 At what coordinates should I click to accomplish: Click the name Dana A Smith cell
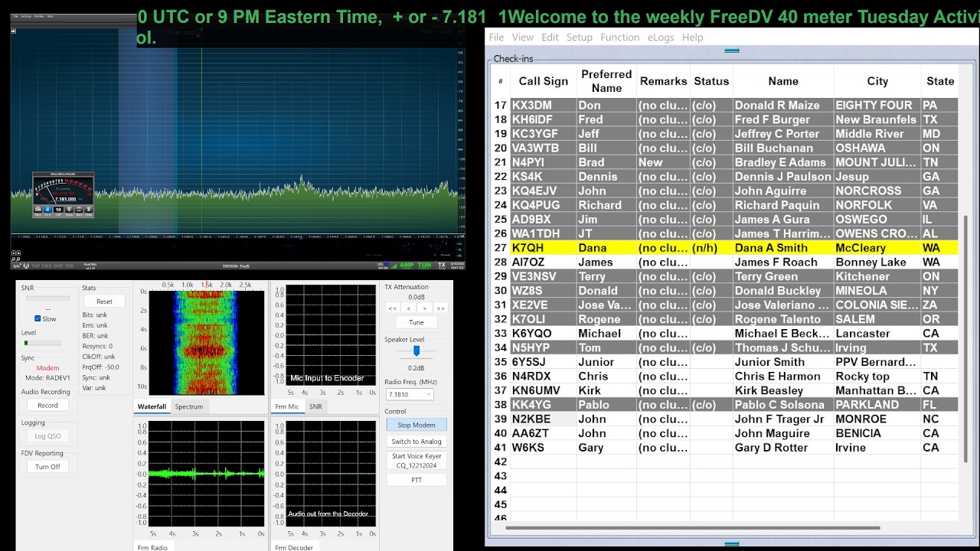click(783, 248)
